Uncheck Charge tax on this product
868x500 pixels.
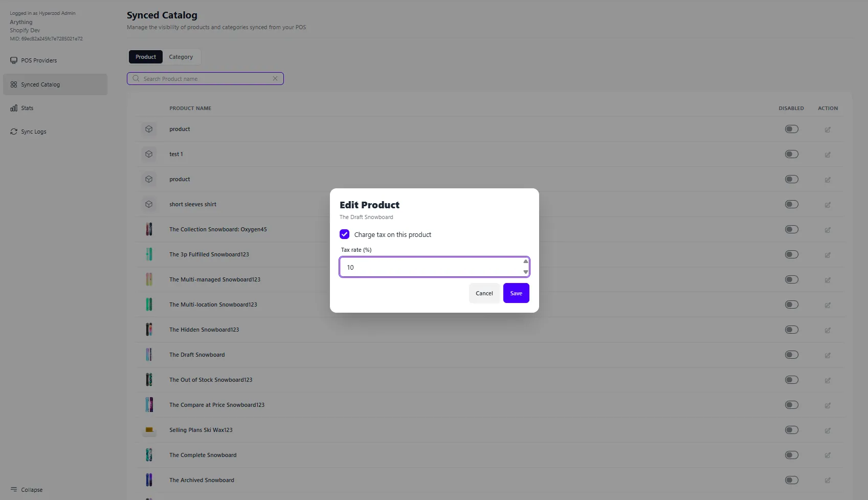(x=344, y=234)
